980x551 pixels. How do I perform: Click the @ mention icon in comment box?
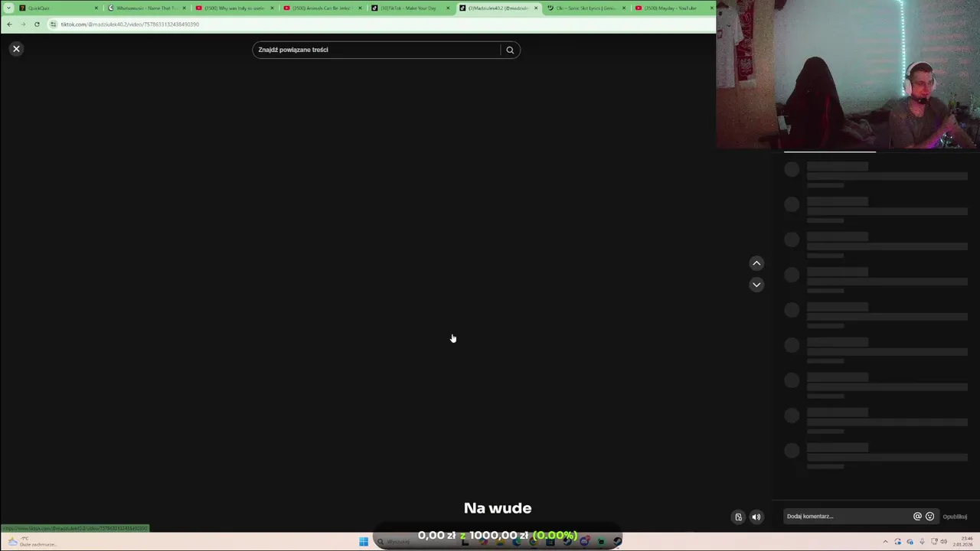click(x=917, y=517)
